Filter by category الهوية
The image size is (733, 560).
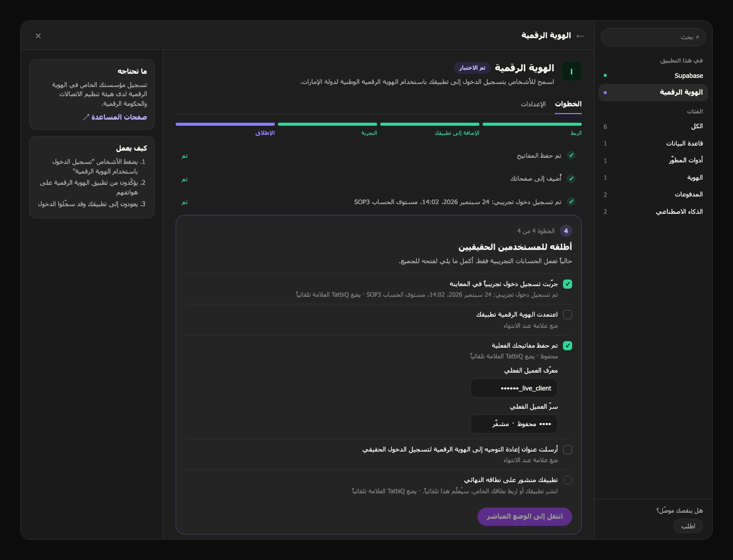coord(653,178)
